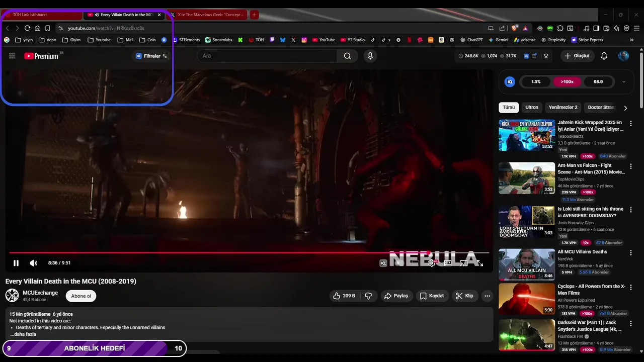Screen dimensions: 644x362
Task: Bookmark this page in the toolbar
Action: (x=47, y=28)
